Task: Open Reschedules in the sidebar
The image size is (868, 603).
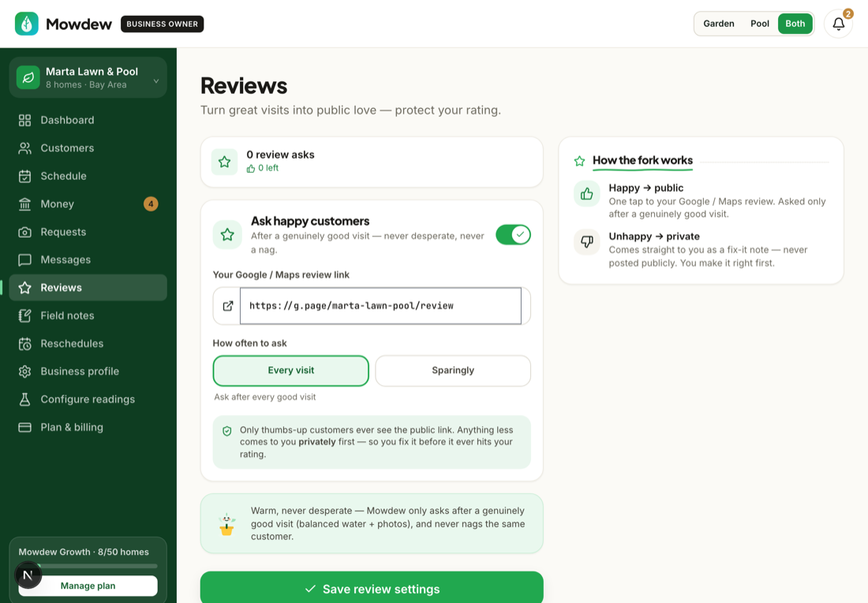Action: pos(88,344)
